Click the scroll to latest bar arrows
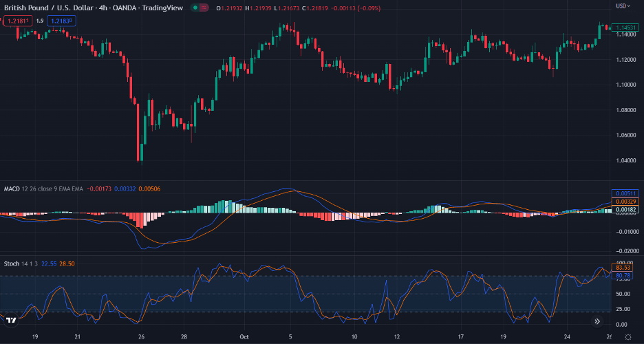Image resolution: width=644 pixels, height=344 pixels. pos(598,321)
